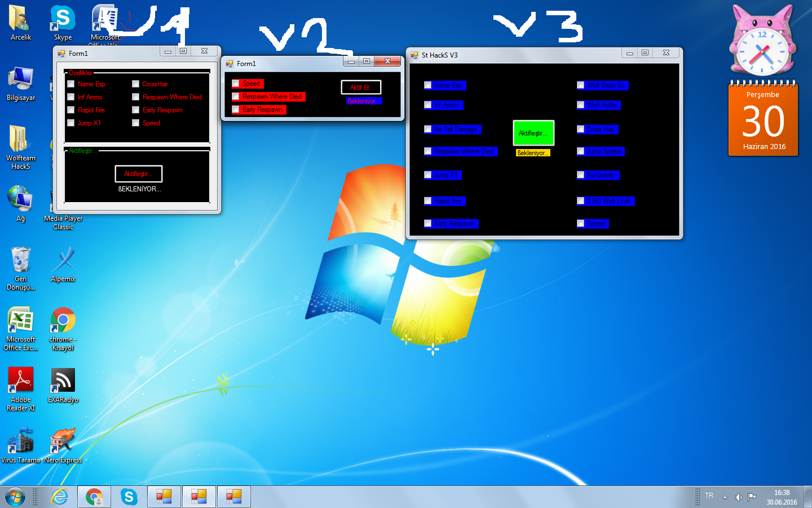The width and height of the screenshot is (812, 508).
Task: Open Adobe Reader XI shortcut
Action: click(x=21, y=389)
